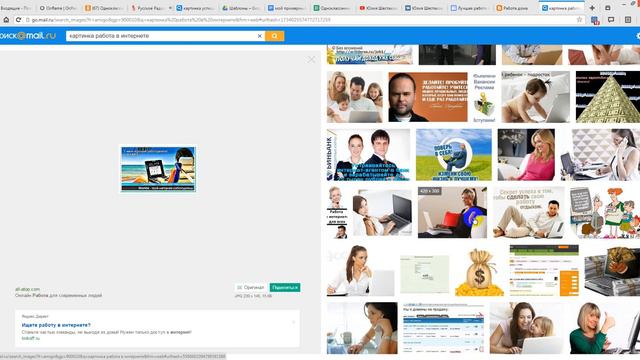
Task: Switch to the Входящие tab
Action: 16,8
